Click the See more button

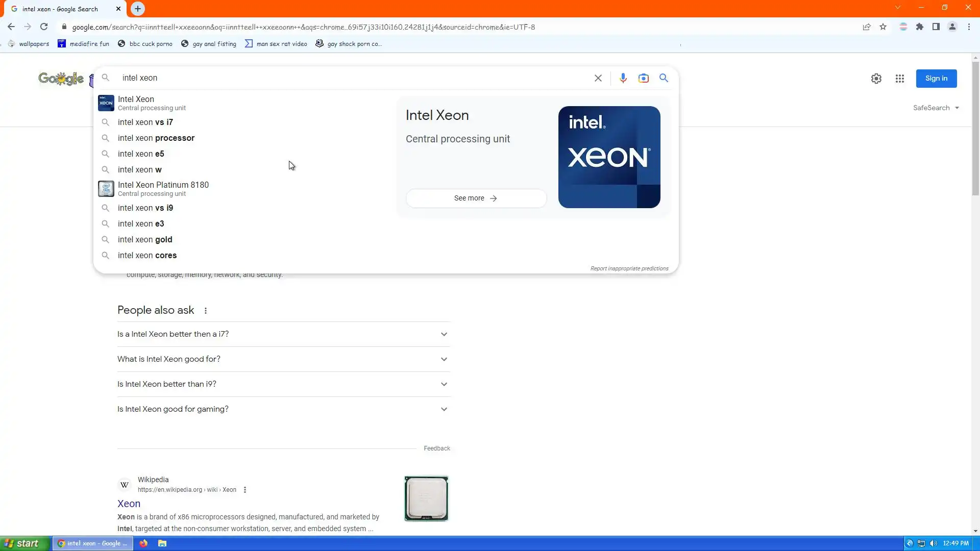click(x=476, y=198)
